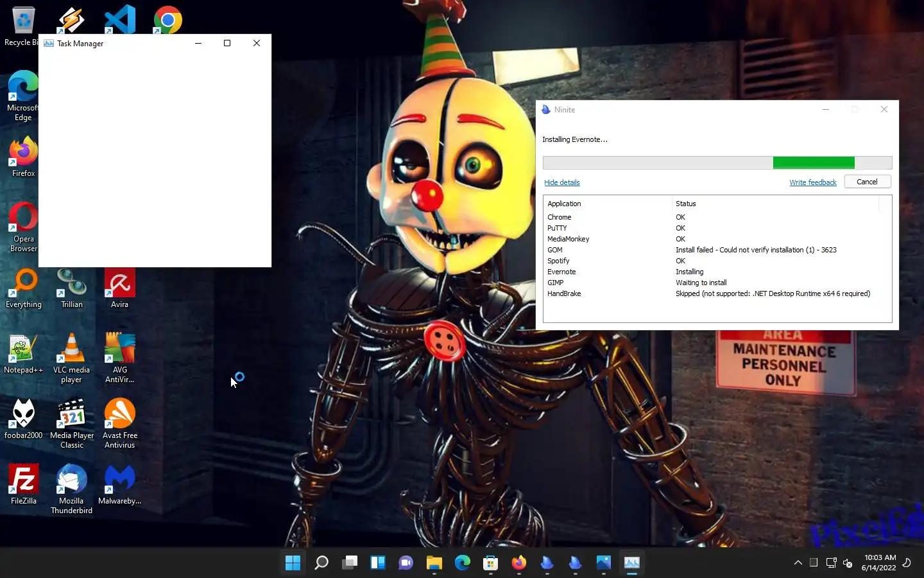Image resolution: width=924 pixels, height=578 pixels.
Task: Select the AVG AntiVirus desktop icon
Action: coord(119,358)
